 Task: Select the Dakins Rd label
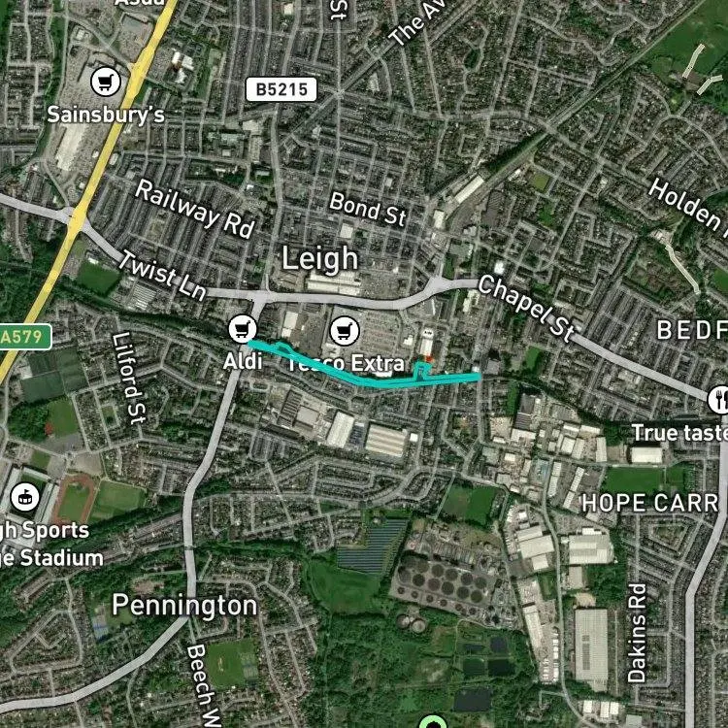coord(637,633)
